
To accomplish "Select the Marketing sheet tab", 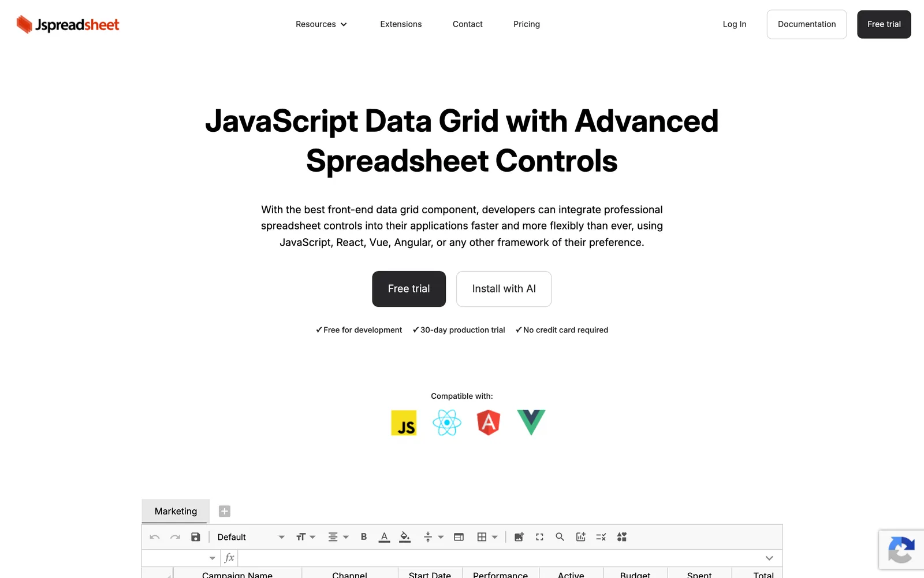I will tap(176, 512).
